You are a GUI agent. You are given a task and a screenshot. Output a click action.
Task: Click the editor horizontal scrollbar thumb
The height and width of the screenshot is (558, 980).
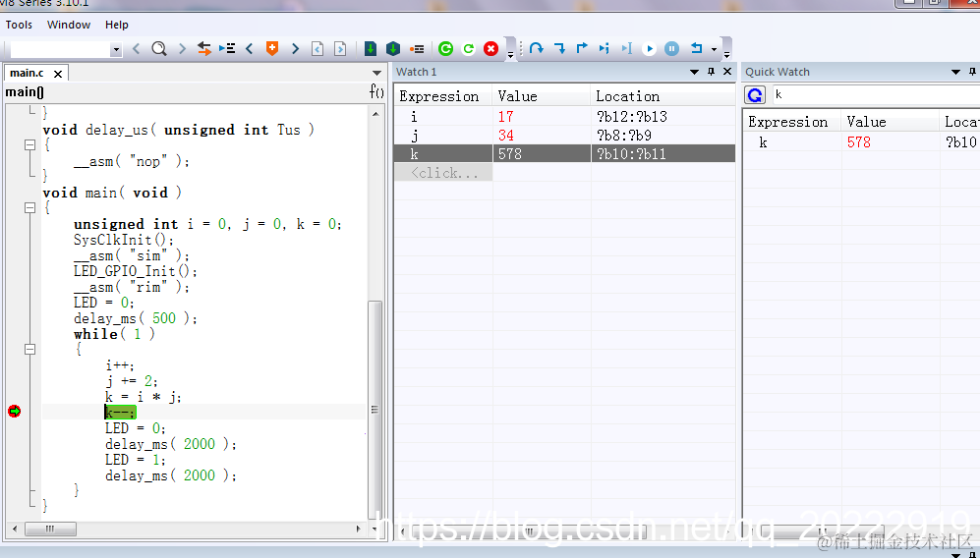(51, 529)
